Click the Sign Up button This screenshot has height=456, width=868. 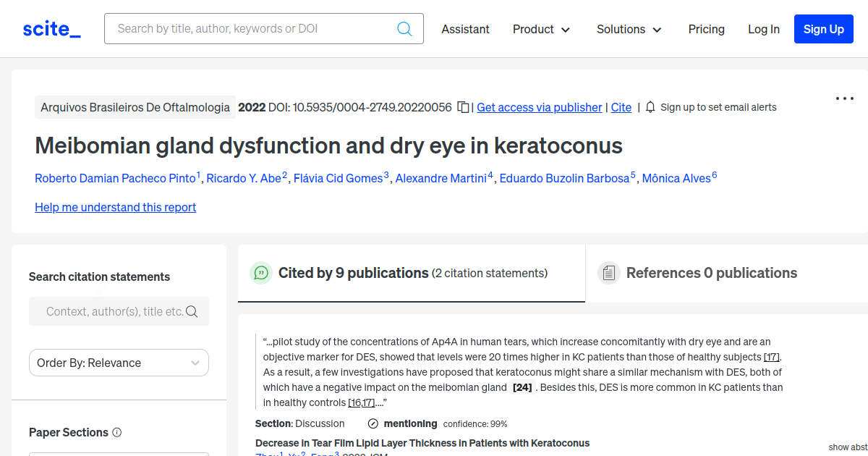823,29
